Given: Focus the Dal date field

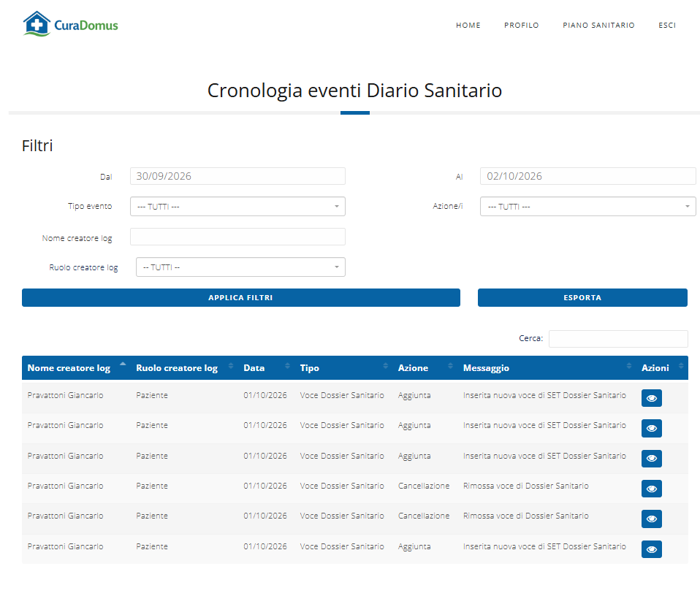Looking at the screenshot, I should pyautogui.click(x=237, y=176).
